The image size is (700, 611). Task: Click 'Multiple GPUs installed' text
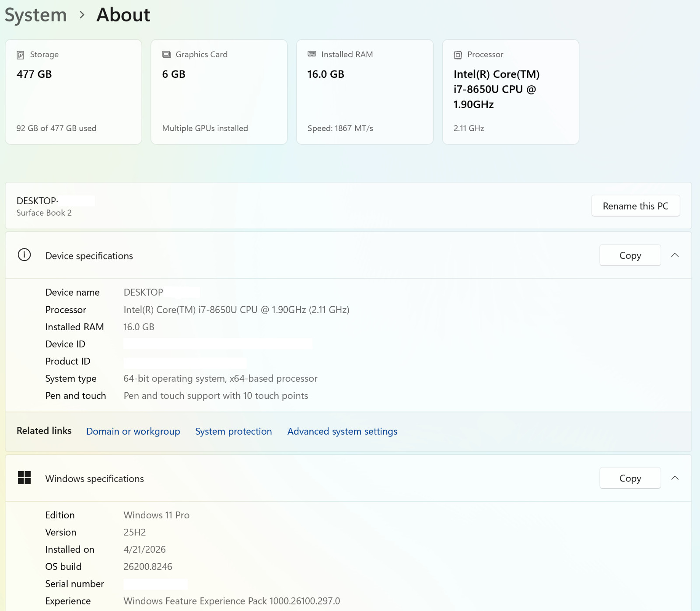pos(205,128)
